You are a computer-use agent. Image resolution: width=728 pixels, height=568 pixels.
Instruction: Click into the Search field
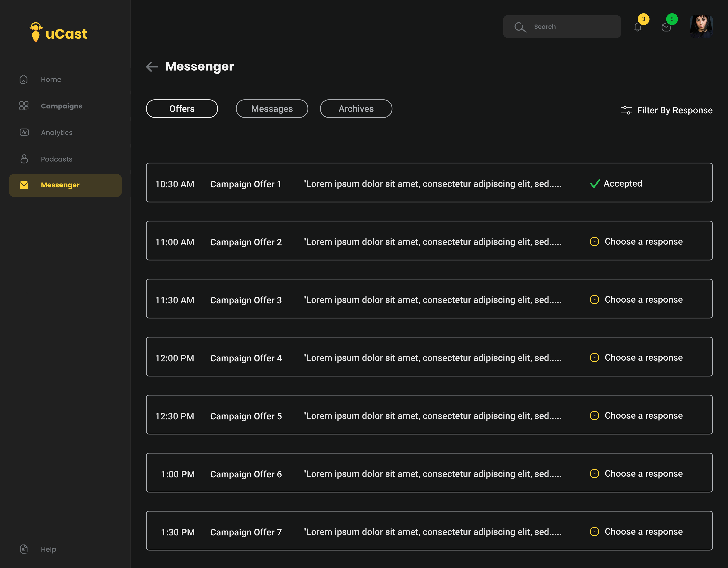click(562, 27)
